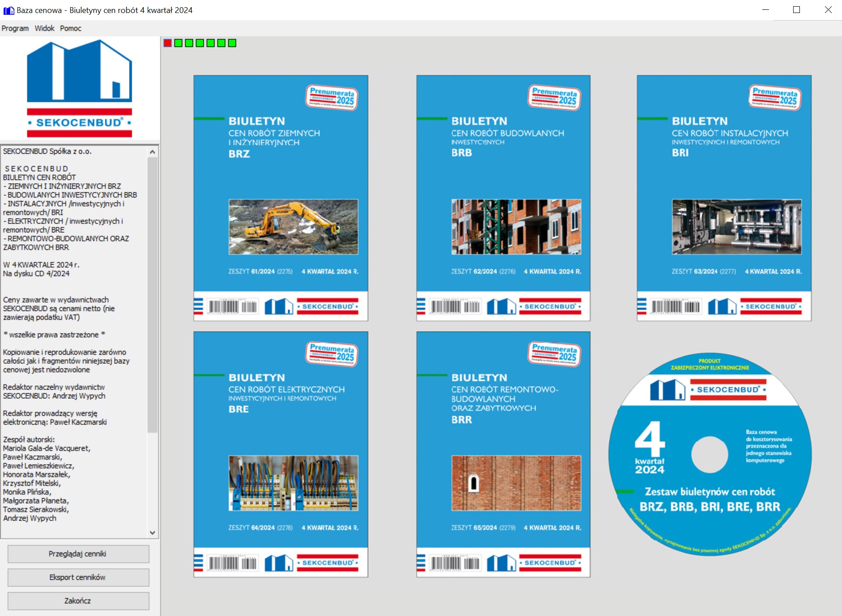Click 'Zestaw biuletynów cen robót' text on CD
This screenshot has height=616, width=842.
point(710,492)
